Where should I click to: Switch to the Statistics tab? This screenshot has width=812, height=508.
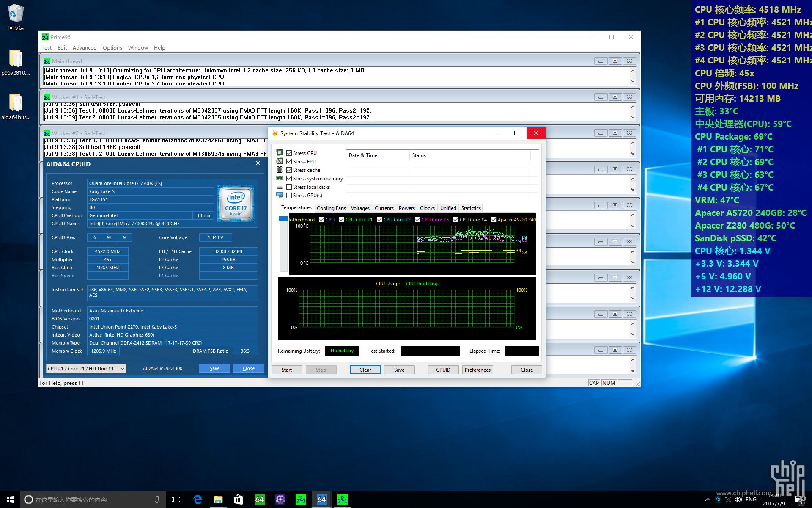471,208
